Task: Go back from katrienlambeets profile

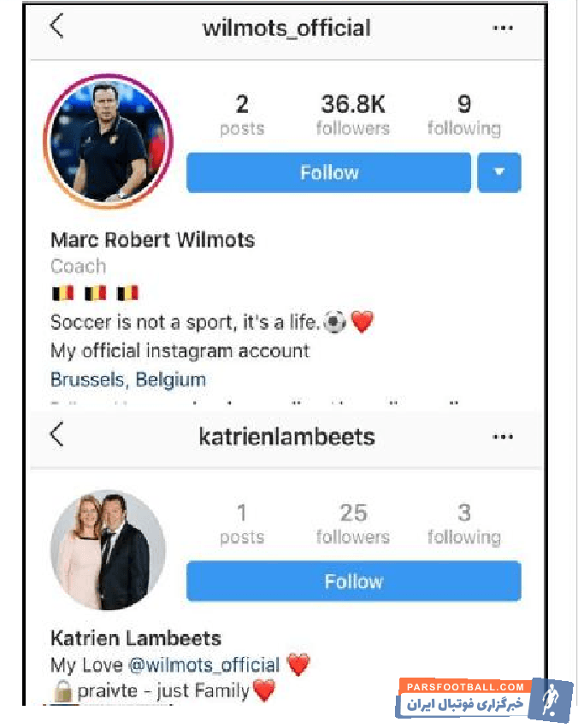Action: (56, 435)
